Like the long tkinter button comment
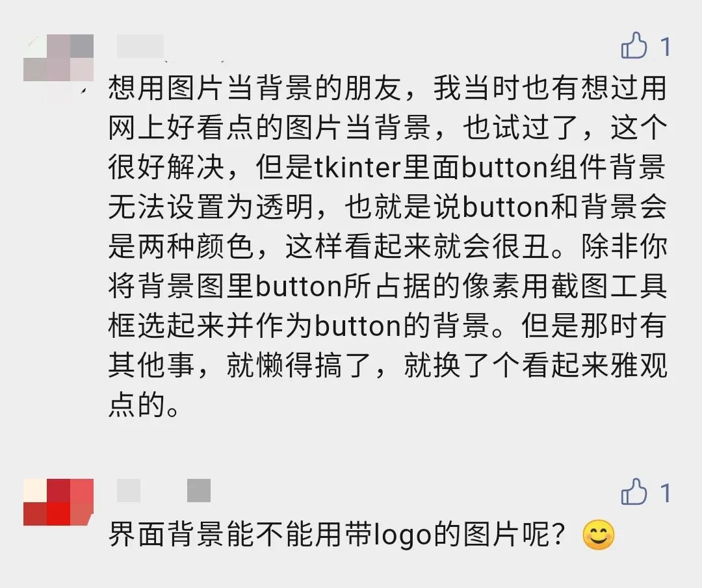 (x=634, y=45)
